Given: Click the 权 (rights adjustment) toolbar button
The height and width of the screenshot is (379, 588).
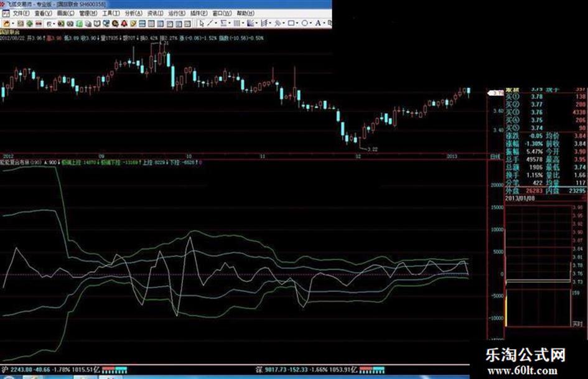Looking at the screenshot, I should click(x=49, y=24).
